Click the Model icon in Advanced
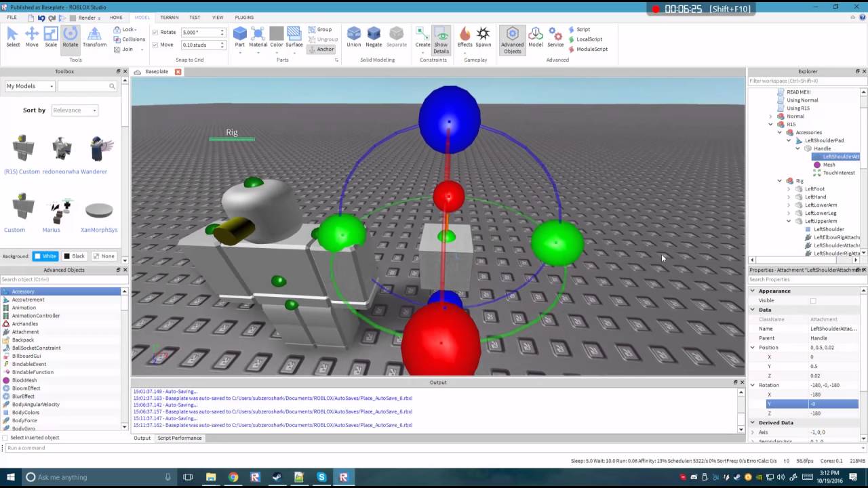 click(536, 37)
